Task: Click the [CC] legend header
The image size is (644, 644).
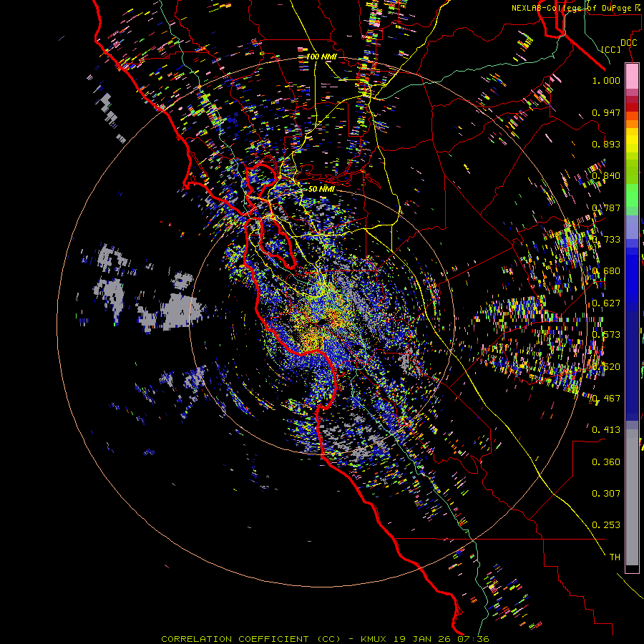Action: tap(611, 49)
